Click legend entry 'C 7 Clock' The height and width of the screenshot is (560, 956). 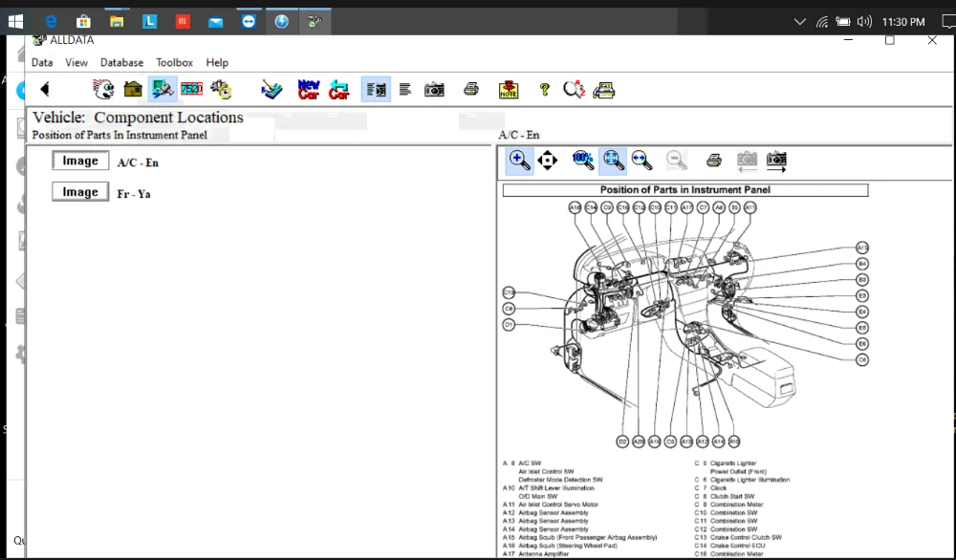point(710,488)
